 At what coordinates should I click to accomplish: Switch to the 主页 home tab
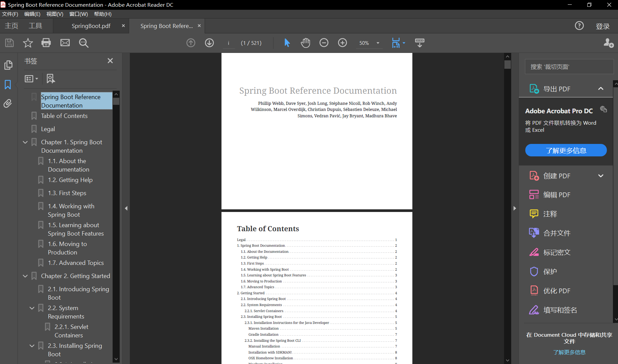coord(11,26)
